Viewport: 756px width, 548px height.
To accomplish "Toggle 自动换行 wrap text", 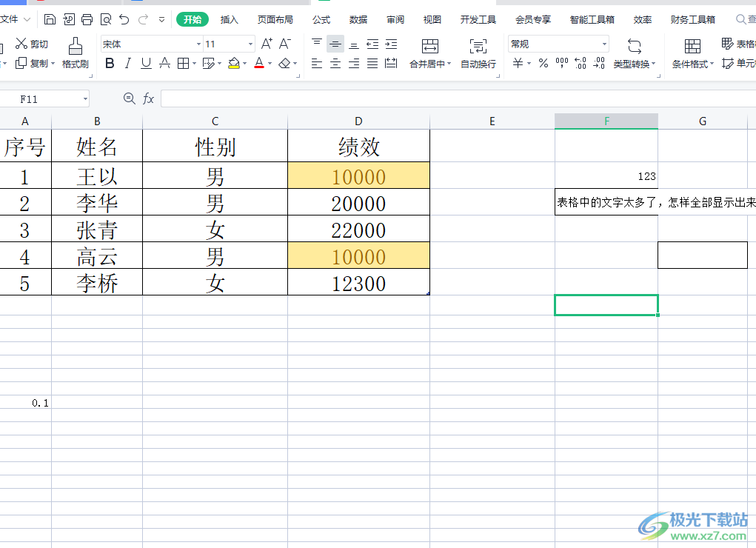I will click(x=478, y=53).
